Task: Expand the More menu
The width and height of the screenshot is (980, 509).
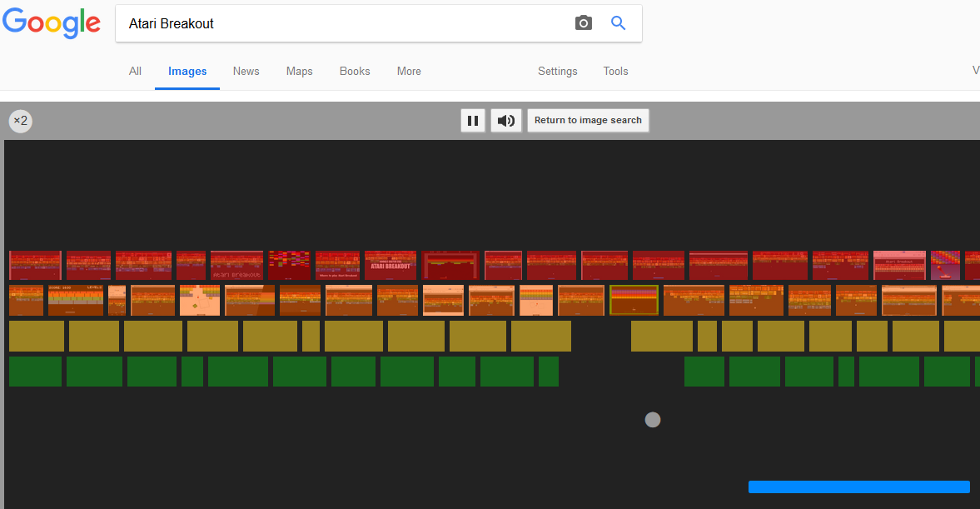Action: [409, 72]
